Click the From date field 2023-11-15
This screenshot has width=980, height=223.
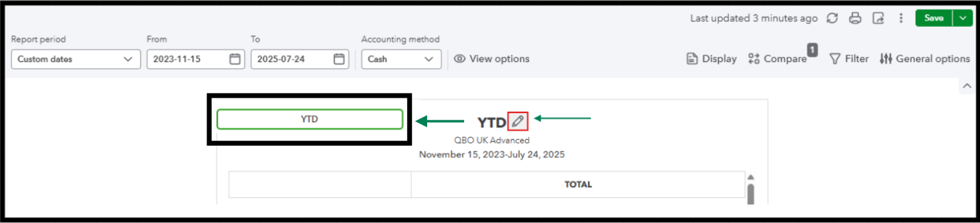pyautogui.click(x=188, y=59)
